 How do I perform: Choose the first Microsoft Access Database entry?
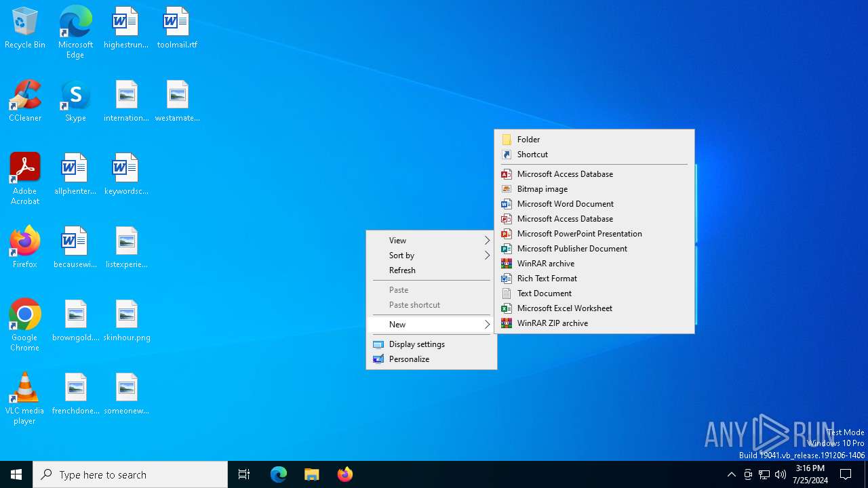click(x=594, y=174)
